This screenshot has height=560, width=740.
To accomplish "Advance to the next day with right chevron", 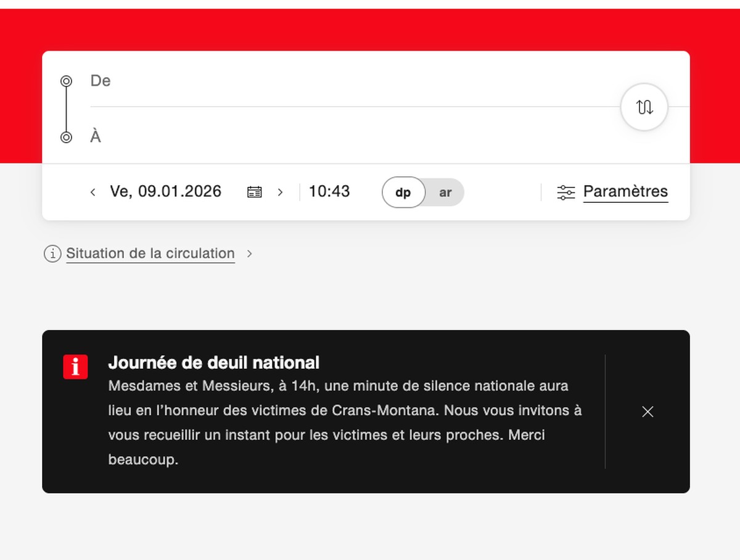I will tap(280, 192).
